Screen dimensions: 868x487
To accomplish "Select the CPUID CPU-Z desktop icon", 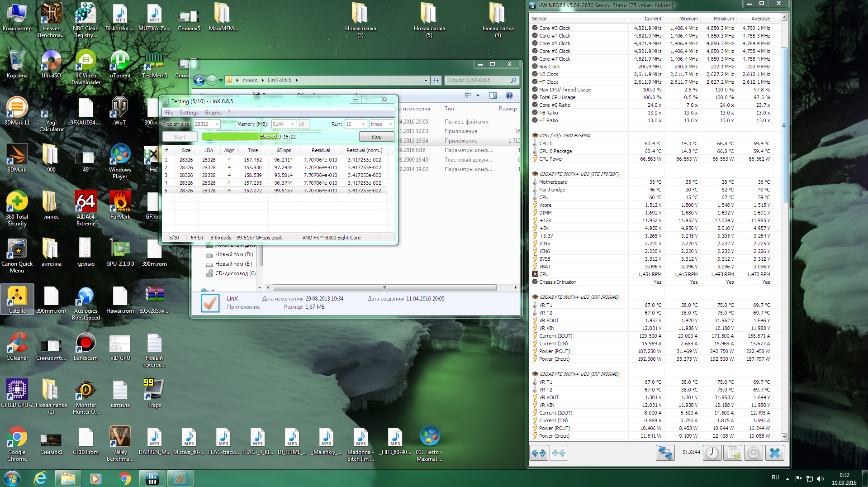I will (17, 393).
